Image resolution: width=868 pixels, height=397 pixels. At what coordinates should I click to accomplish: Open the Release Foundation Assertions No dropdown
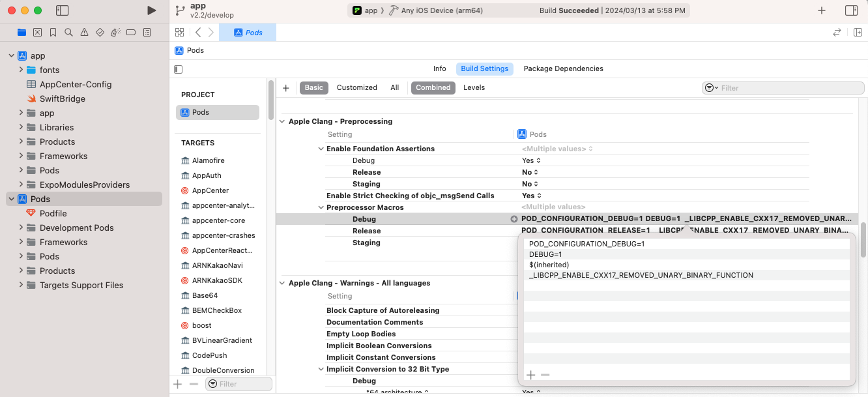pos(530,172)
